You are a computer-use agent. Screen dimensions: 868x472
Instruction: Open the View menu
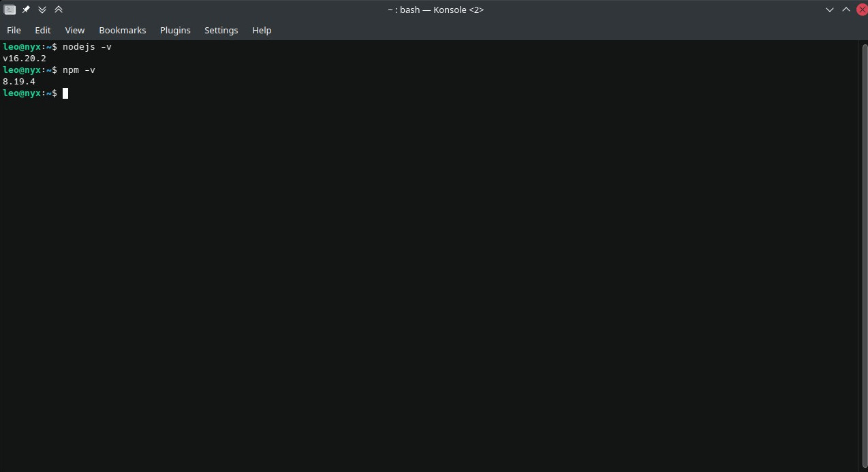[75, 30]
